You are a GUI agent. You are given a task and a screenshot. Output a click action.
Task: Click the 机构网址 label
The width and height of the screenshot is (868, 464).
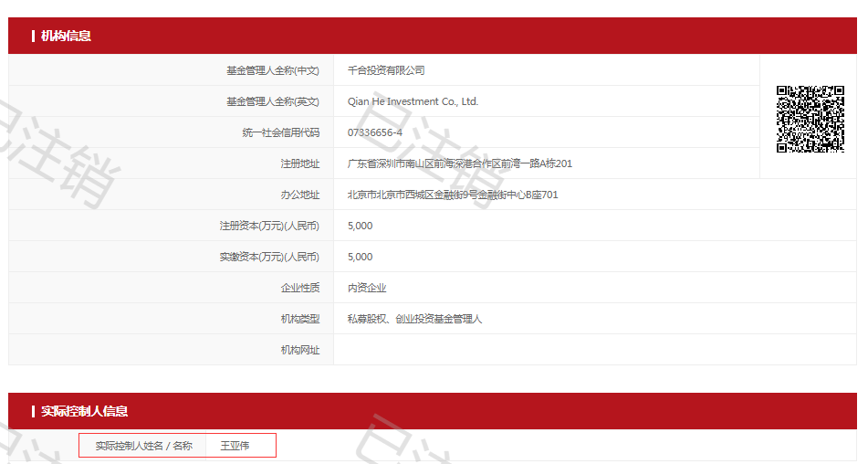click(300, 350)
